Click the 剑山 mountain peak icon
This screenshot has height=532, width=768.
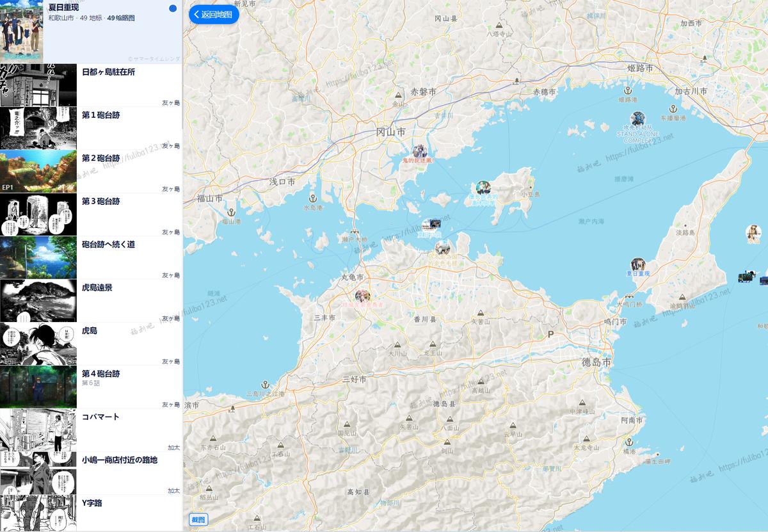pos(447,442)
